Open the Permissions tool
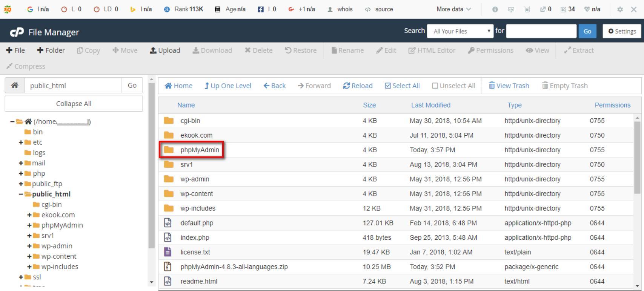 point(490,50)
